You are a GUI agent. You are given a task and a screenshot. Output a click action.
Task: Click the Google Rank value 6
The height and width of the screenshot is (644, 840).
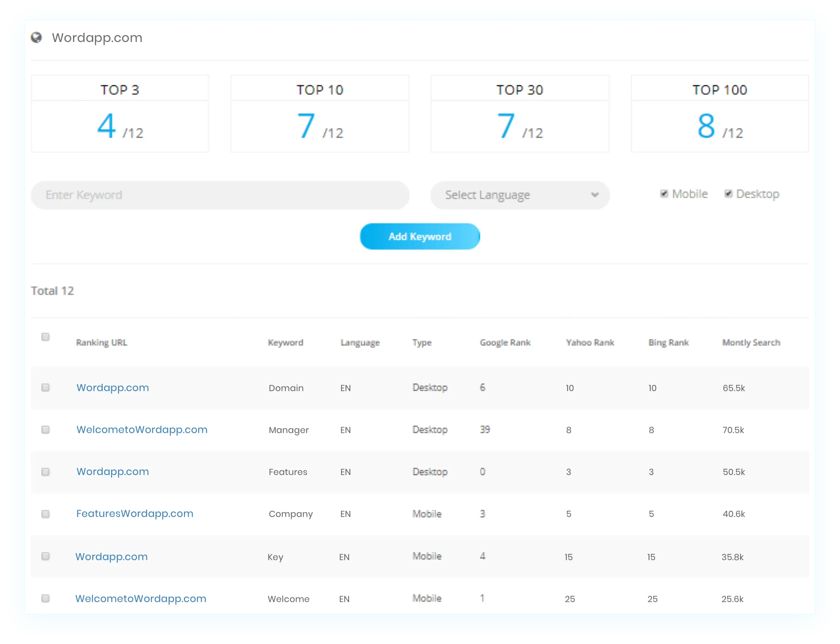pos(482,388)
